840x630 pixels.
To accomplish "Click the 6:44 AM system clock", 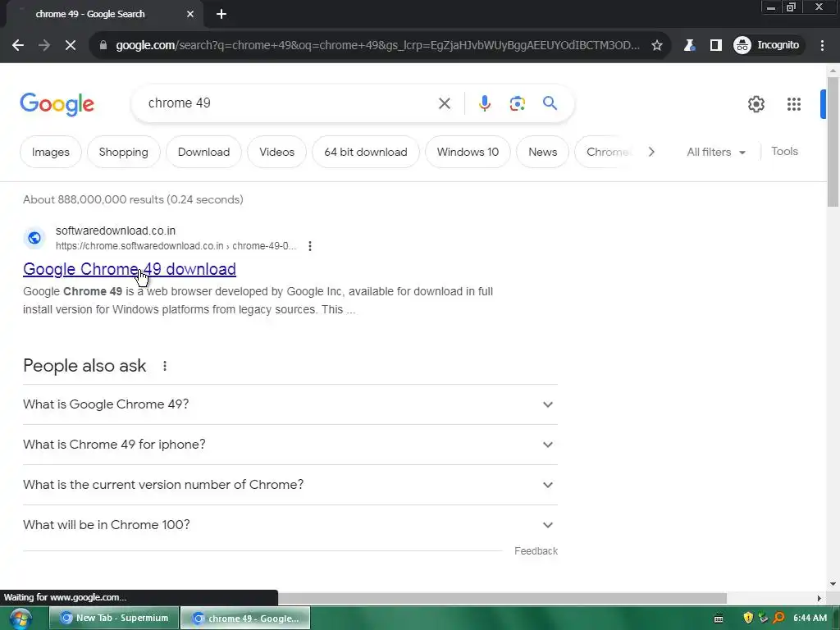I will [x=810, y=619].
